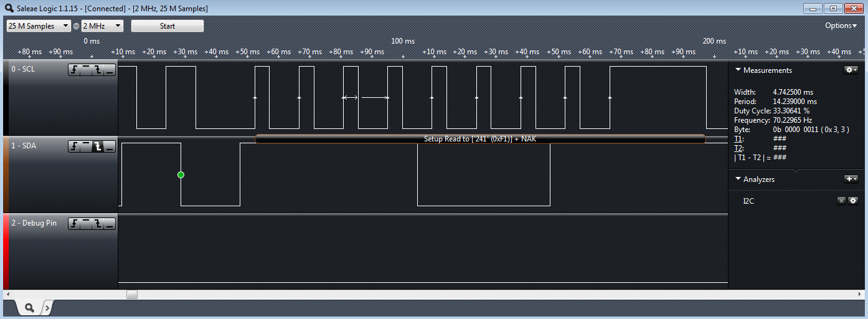Set falling edge trigger on SCL channel
This screenshot has width=868, height=319.
[x=98, y=70]
